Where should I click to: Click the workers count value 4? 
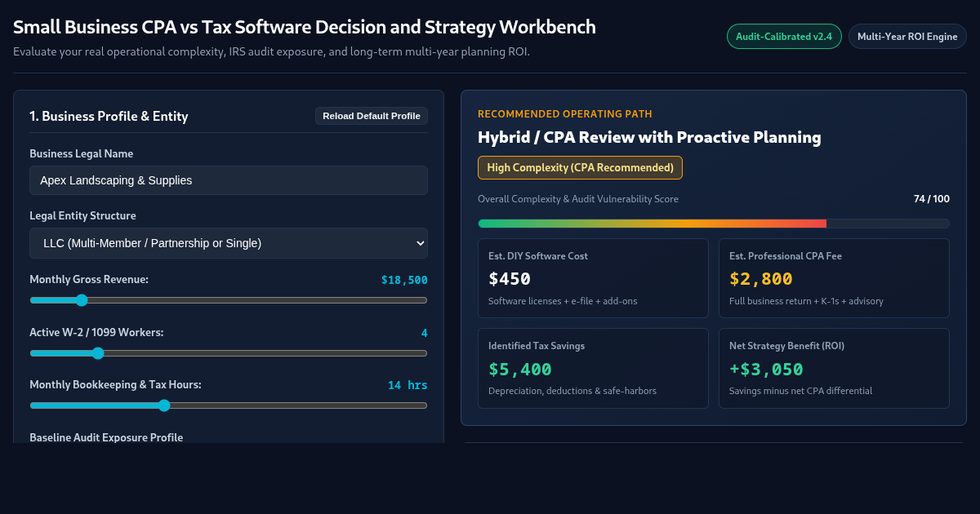coord(424,333)
